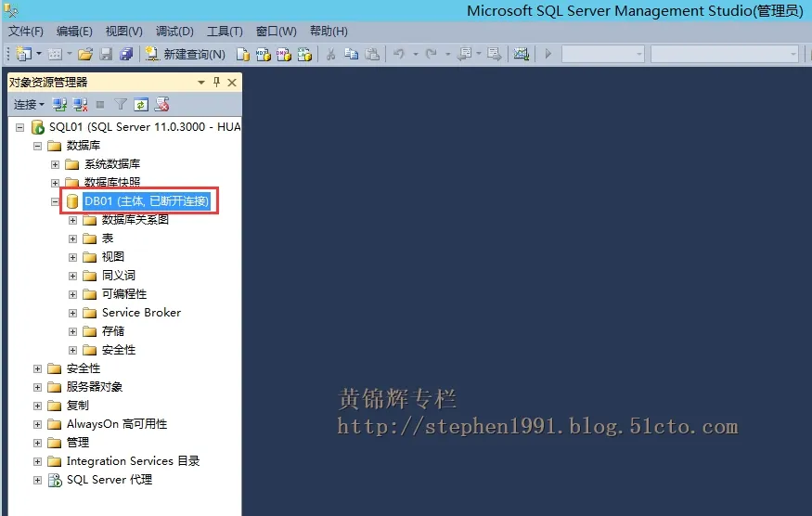
Task: Click the XMLA query icon
Action: (x=304, y=54)
